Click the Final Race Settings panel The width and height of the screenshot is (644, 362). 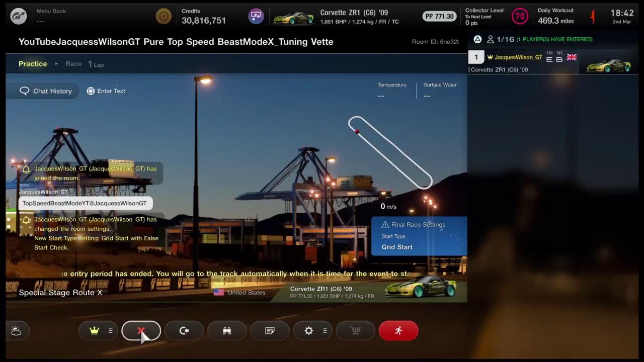419,236
